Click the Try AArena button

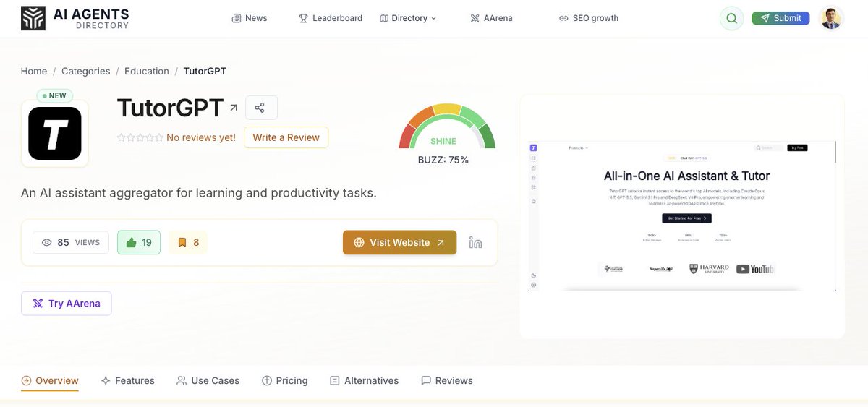pos(67,304)
